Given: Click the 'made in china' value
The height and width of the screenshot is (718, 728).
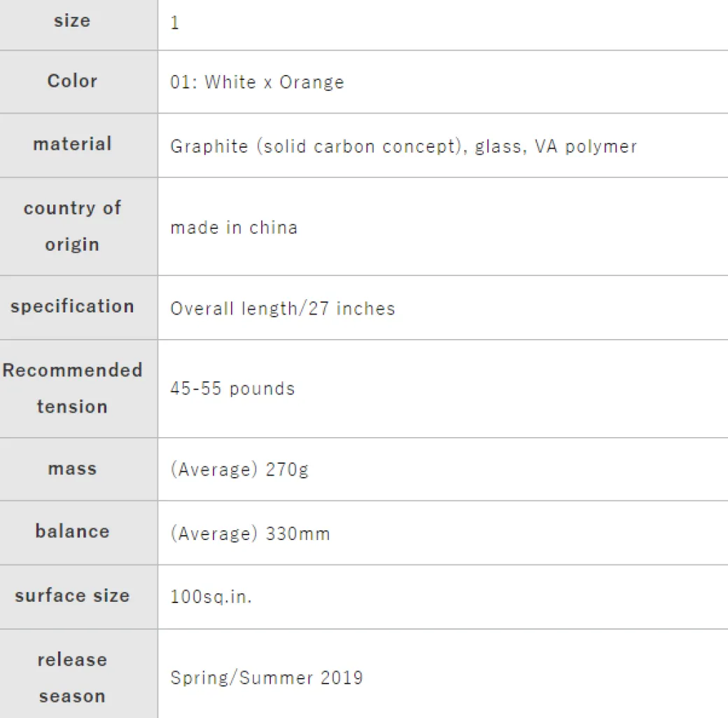Looking at the screenshot, I should click(x=234, y=228).
